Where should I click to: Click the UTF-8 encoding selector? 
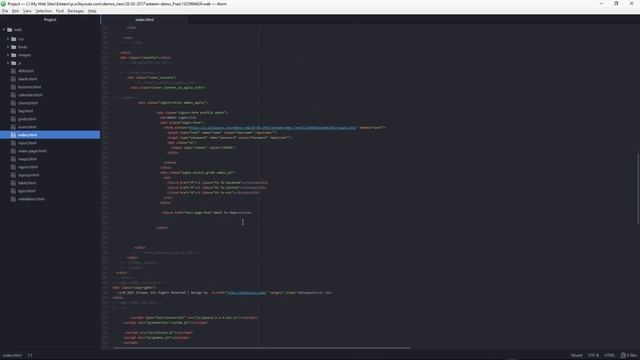[x=593, y=355]
